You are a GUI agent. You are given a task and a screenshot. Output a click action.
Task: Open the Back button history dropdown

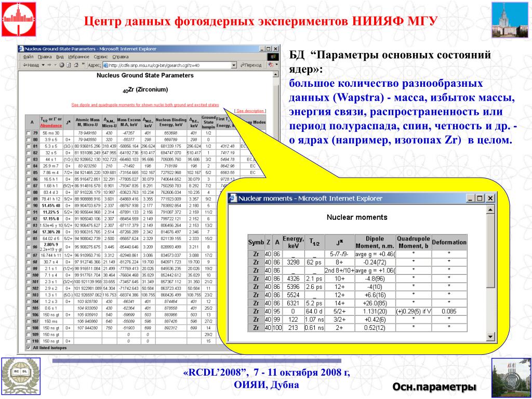pos(43,65)
